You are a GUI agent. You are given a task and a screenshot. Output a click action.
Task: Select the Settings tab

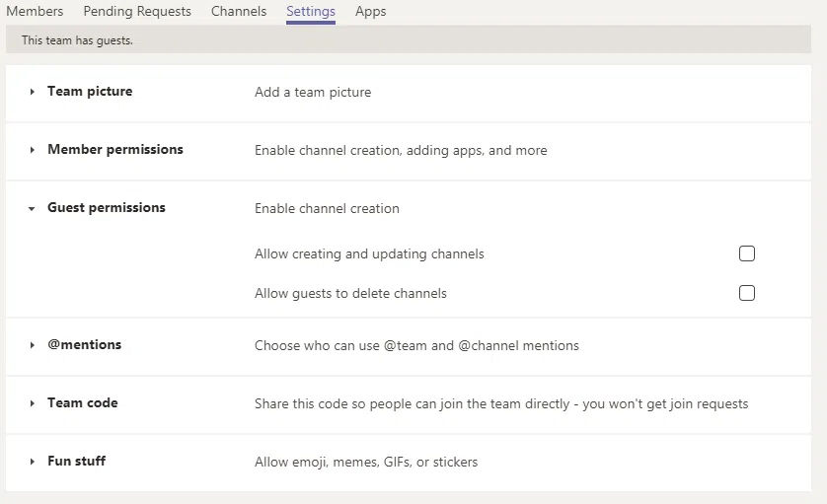[311, 12]
